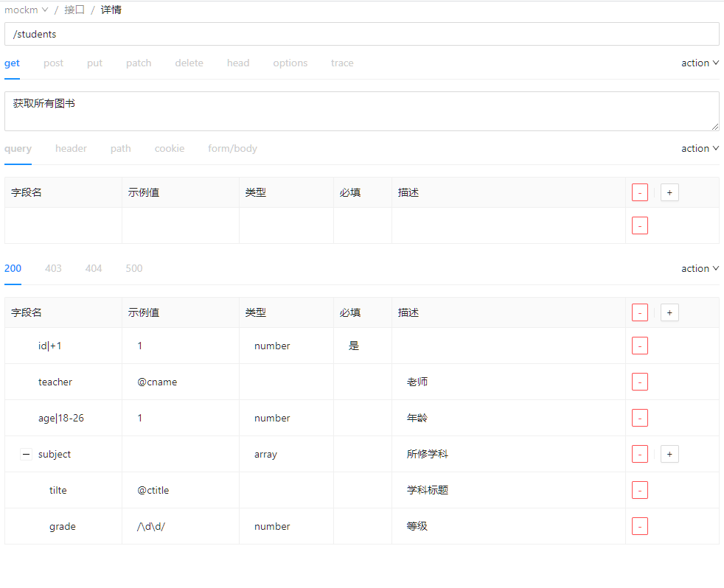Remove the id|+1 field row

(639, 346)
